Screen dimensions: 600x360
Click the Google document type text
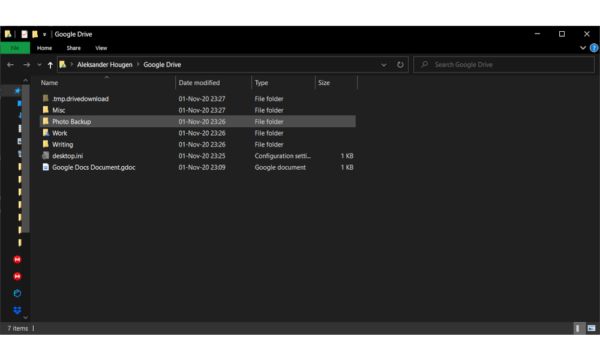click(x=280, y=168)
